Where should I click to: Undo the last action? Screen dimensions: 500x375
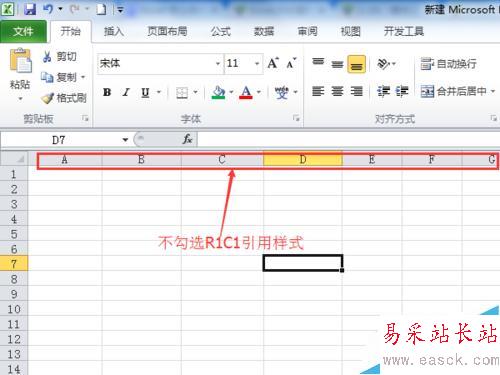click(48, 9)
